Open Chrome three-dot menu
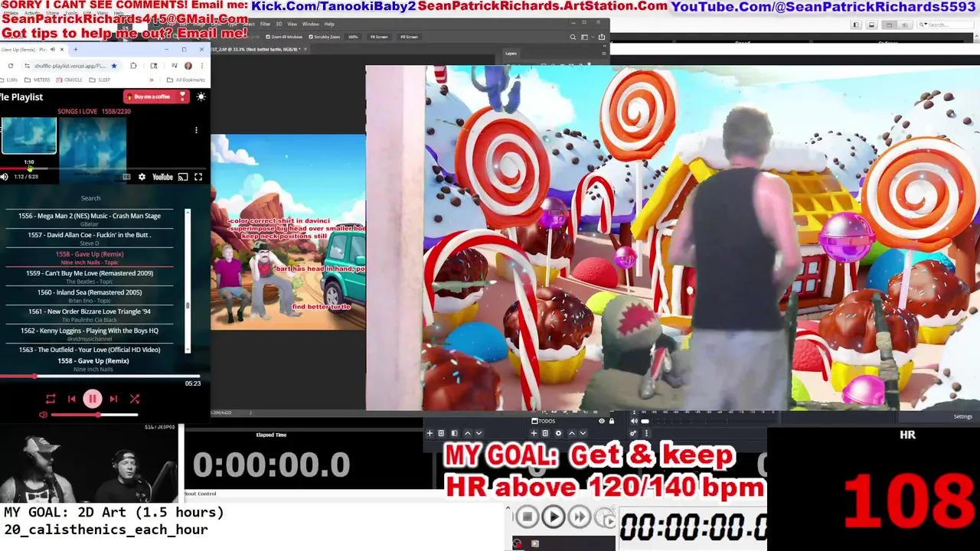Viewport: 980px width, 551px height. click(201, 66)
